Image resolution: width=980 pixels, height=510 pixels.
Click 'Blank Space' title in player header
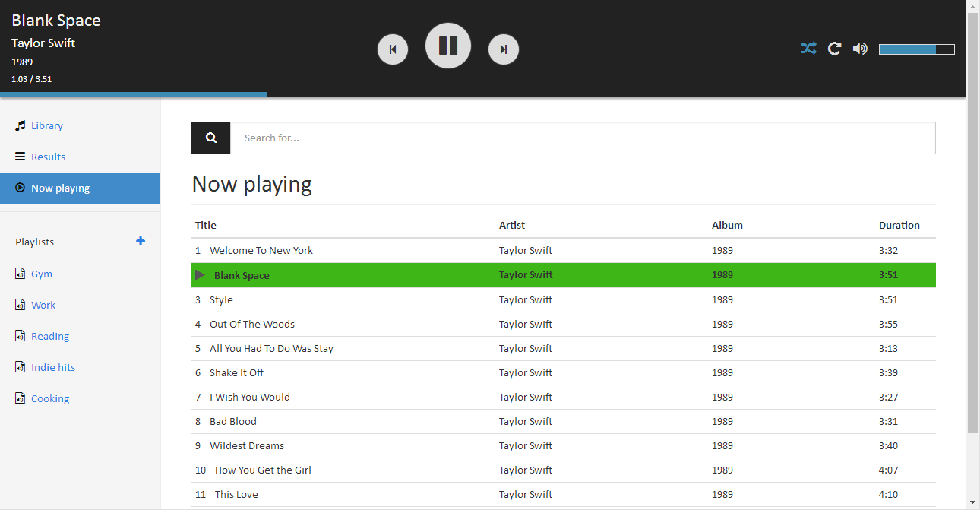pos(56,21)
